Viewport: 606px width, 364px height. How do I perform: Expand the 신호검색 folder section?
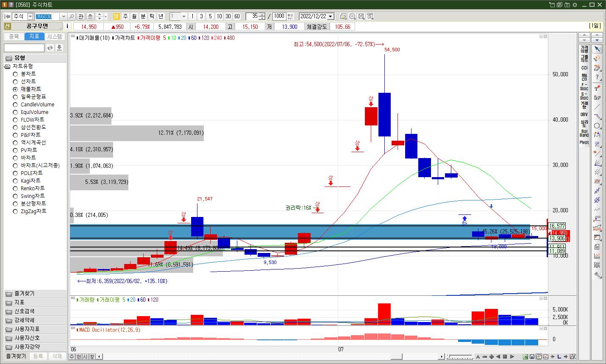coord(35,311)
